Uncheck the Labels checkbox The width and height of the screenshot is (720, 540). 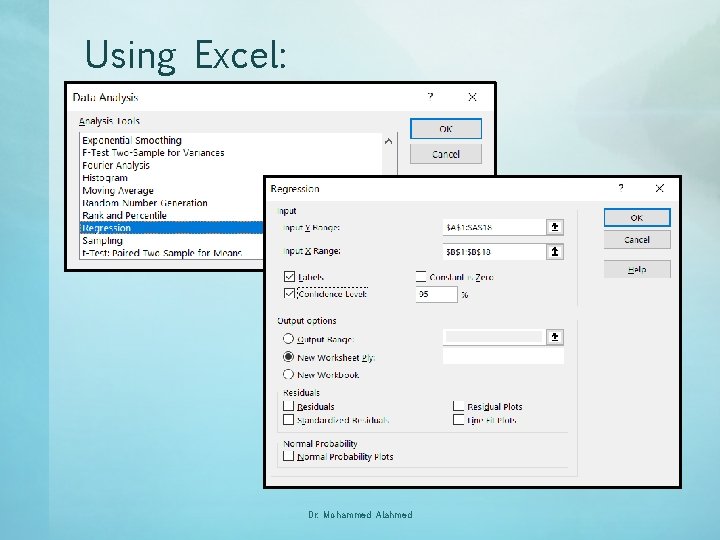click(289, 276)
